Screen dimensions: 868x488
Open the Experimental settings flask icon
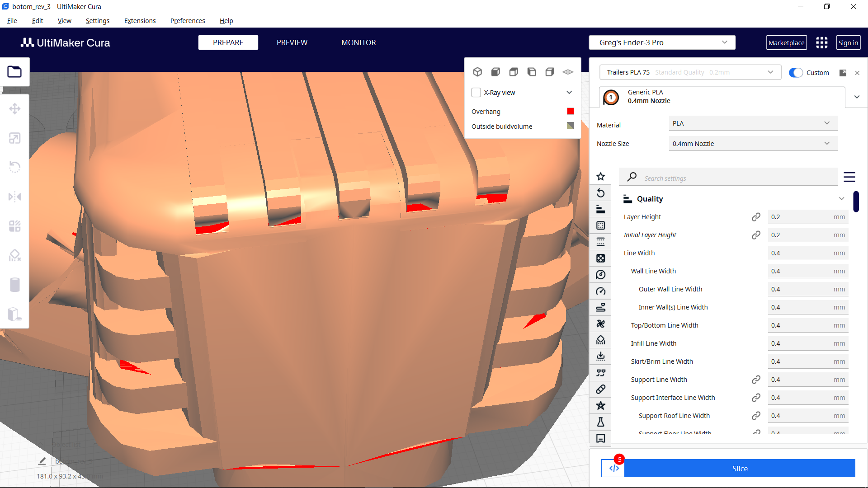tap(600, 422)
